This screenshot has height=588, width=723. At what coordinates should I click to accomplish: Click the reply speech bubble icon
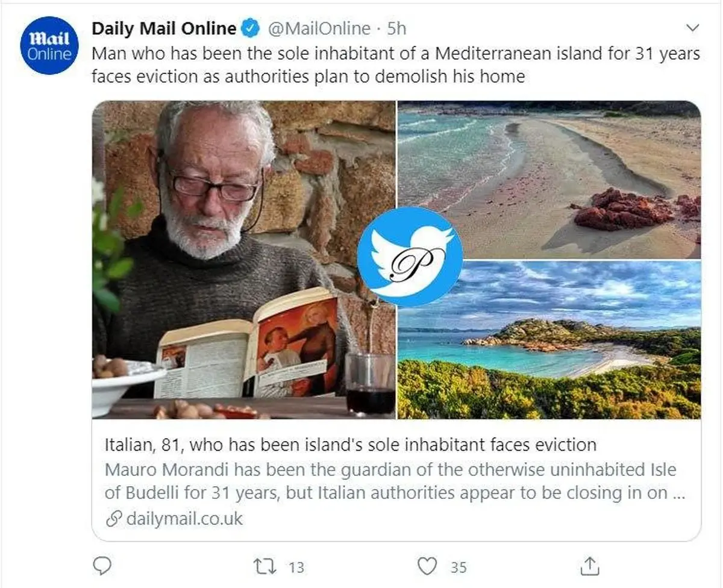pyautogui.click(x=104, y=566)
